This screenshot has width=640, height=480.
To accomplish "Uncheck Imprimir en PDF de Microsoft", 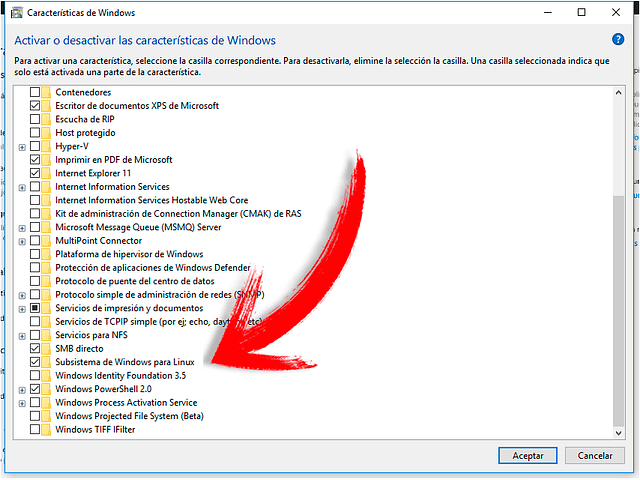I will (x=35, y=160).
